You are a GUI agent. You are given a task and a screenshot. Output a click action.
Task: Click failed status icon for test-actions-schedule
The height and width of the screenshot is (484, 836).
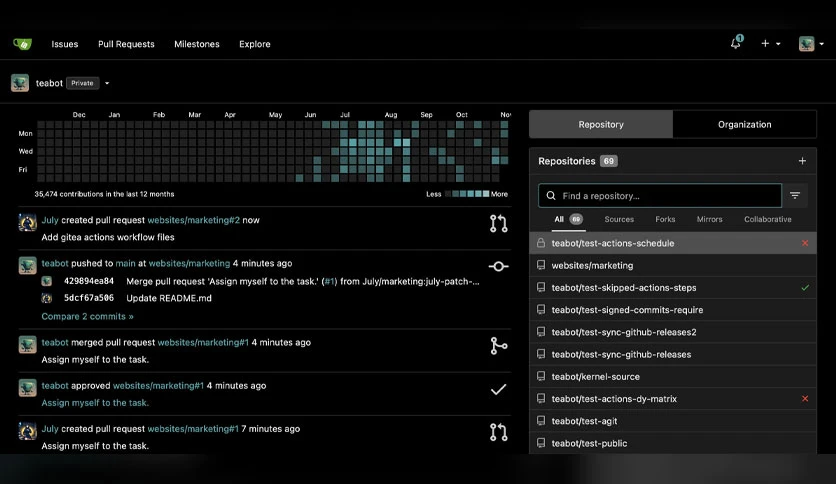point(805,243)
